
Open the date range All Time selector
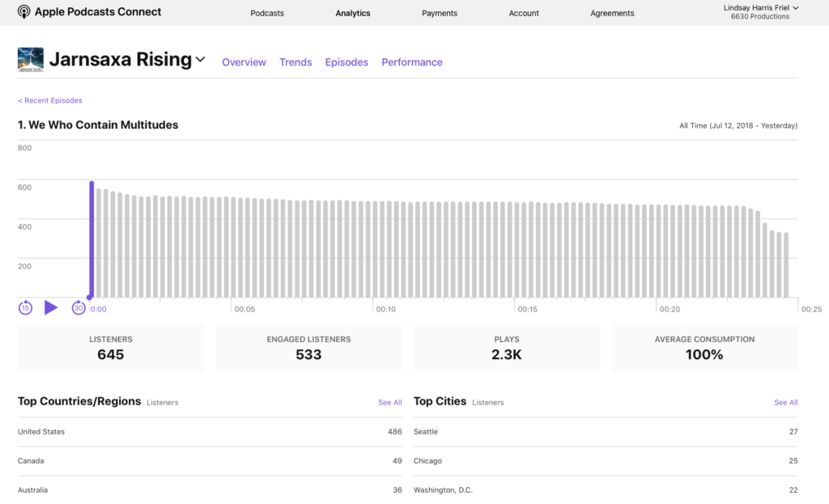tap(738, 126)
